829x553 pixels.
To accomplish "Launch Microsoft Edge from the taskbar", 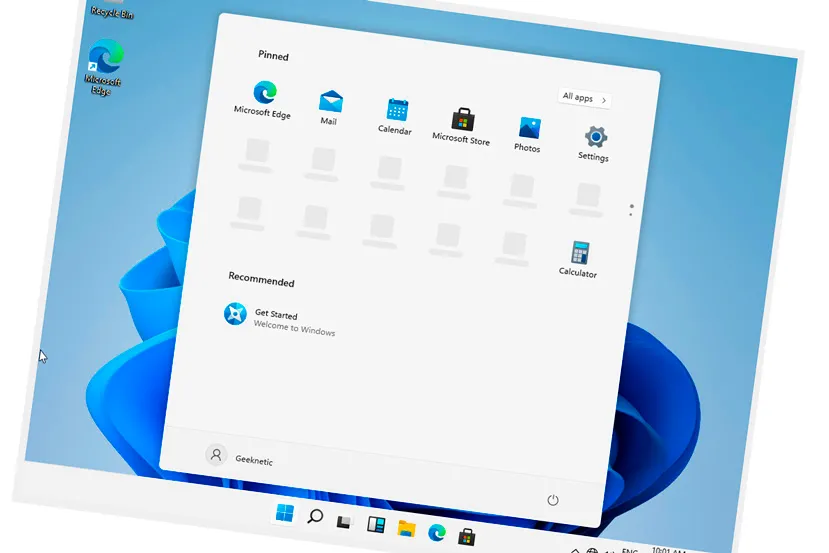I will click(x=437, y=532).
